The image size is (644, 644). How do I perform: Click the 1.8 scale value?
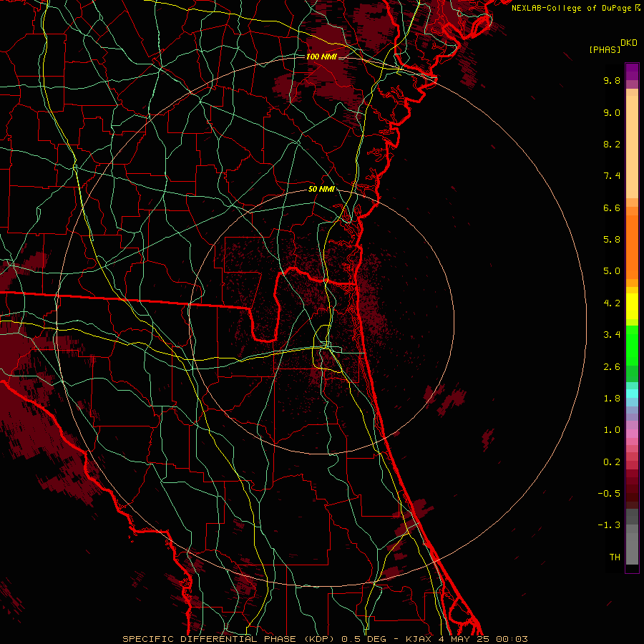(612, 399)
